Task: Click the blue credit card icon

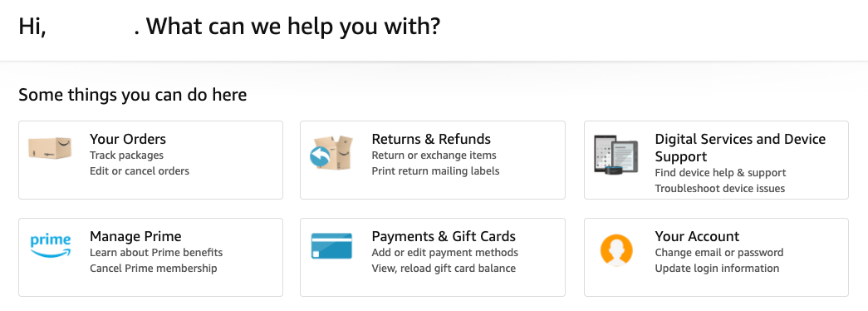Action: (331, 246)
